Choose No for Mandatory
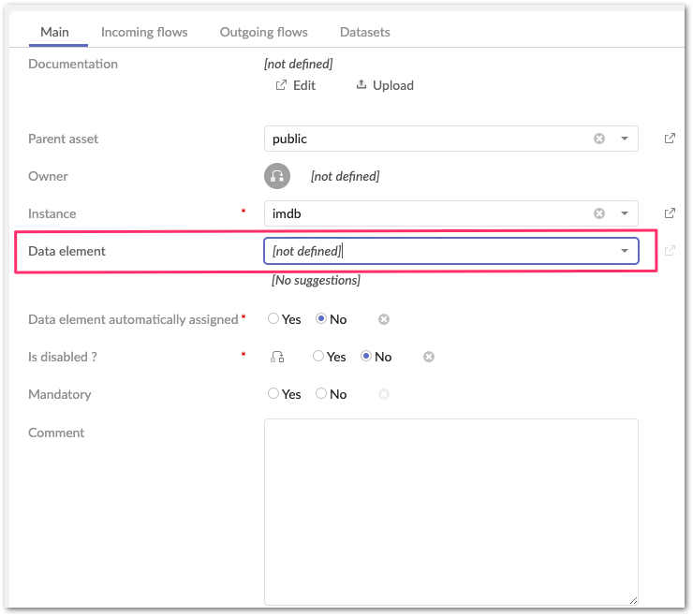 321,394
